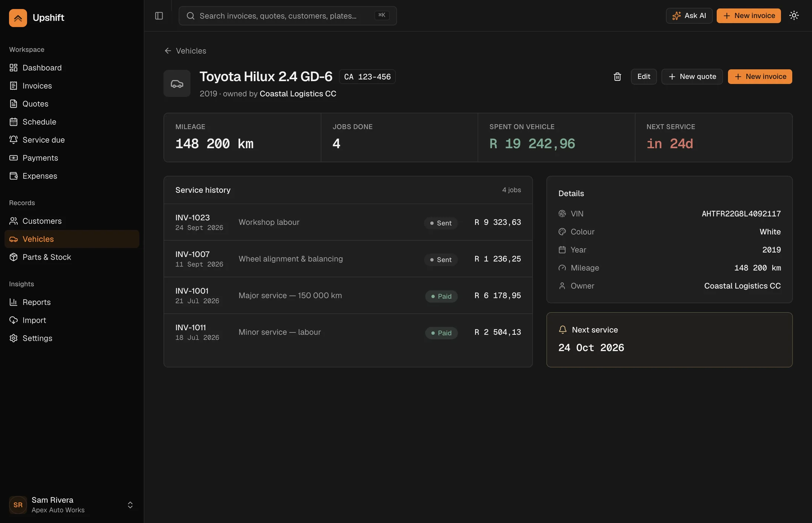This screenshot has height=523, width=812.
Task: Click the Owner value in Details panel
Action: tap(742, 286)
